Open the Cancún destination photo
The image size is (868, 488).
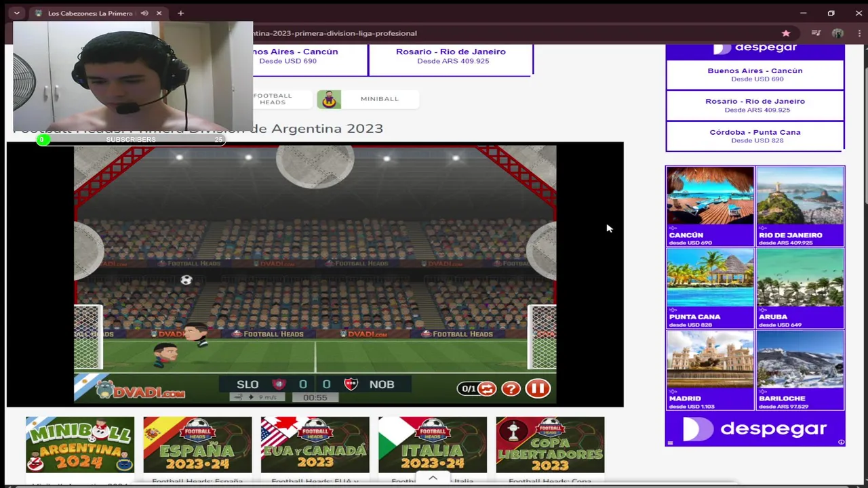click(x=710, y=206)
